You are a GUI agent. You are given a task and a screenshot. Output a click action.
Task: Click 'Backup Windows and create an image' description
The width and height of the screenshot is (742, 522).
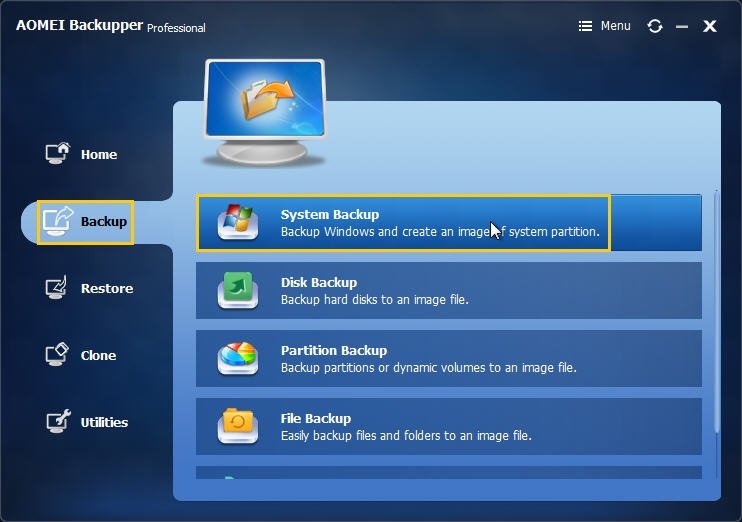click(x=440, y=232)
